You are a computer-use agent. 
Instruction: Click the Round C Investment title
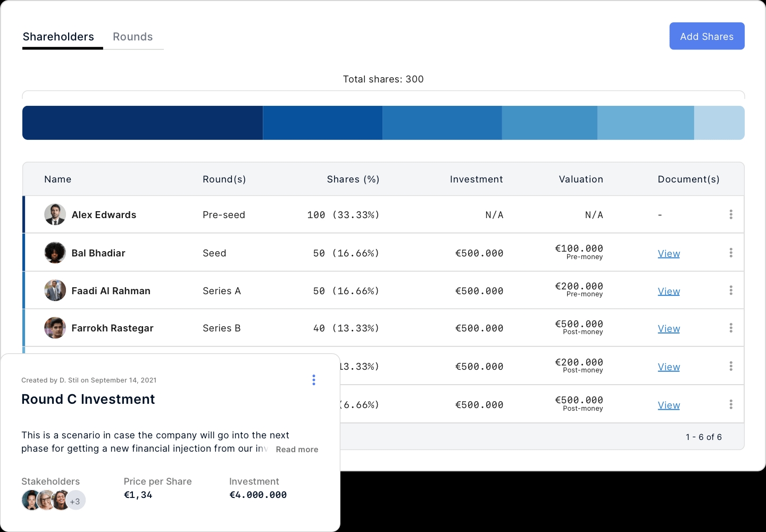point(88,400)
